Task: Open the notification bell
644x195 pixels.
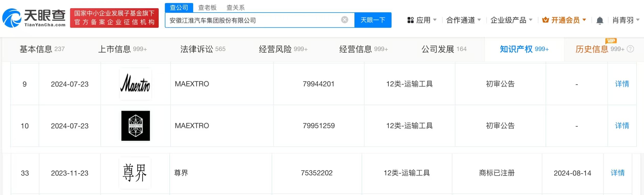Action: coord(600,20)
